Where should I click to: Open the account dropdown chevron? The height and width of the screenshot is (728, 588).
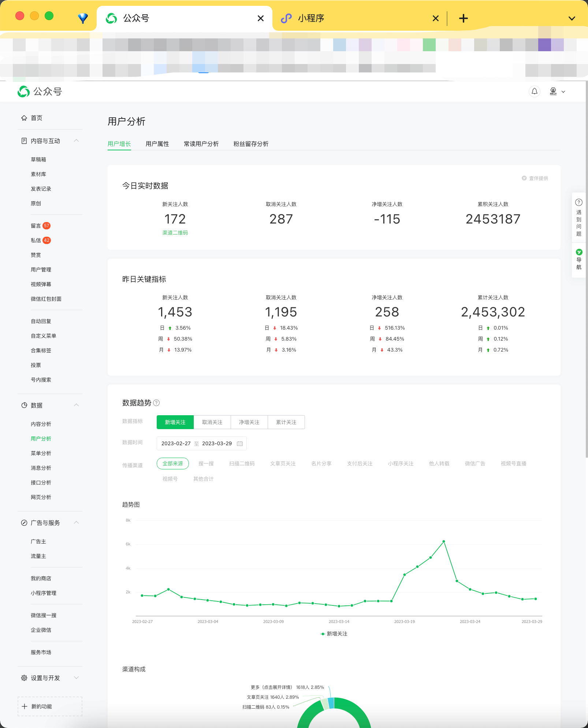[x=563, y=92]
